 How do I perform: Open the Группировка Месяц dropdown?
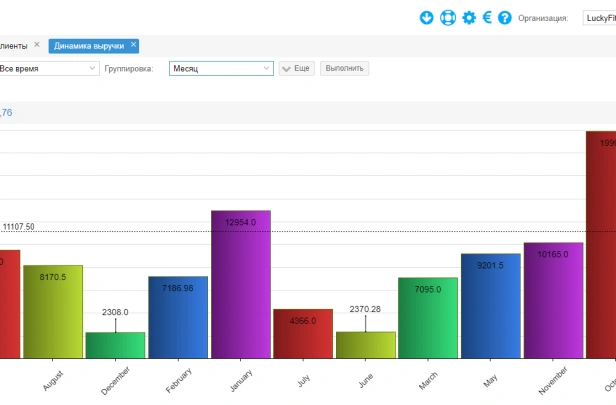(221, 68)
